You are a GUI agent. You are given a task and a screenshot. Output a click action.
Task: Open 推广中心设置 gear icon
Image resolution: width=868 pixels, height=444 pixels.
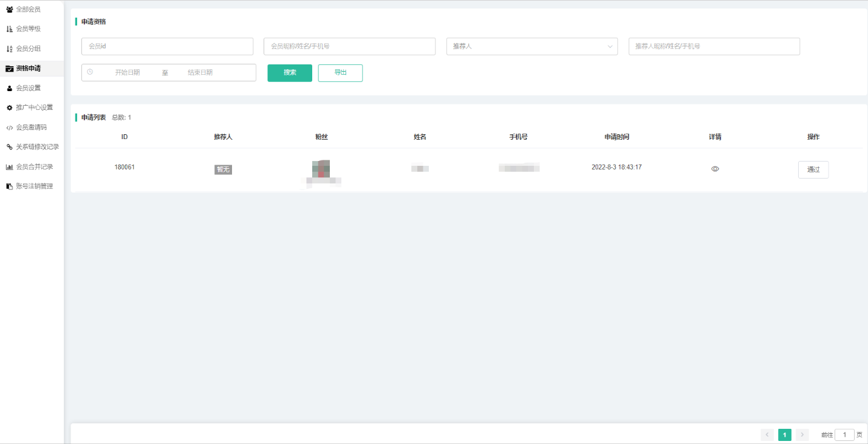[9, 108]
